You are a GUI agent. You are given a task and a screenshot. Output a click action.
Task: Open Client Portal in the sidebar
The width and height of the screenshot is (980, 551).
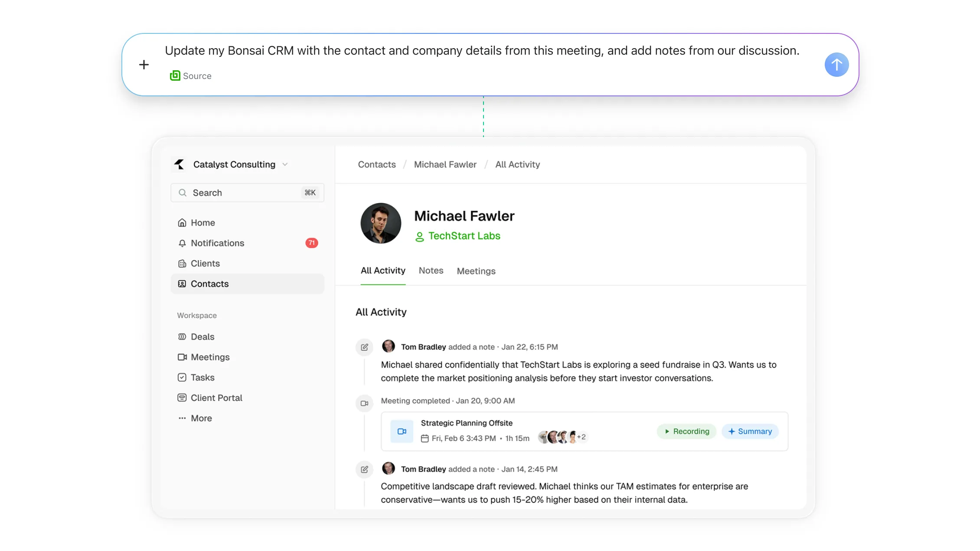pyautogui.click(x=247, y=398)
